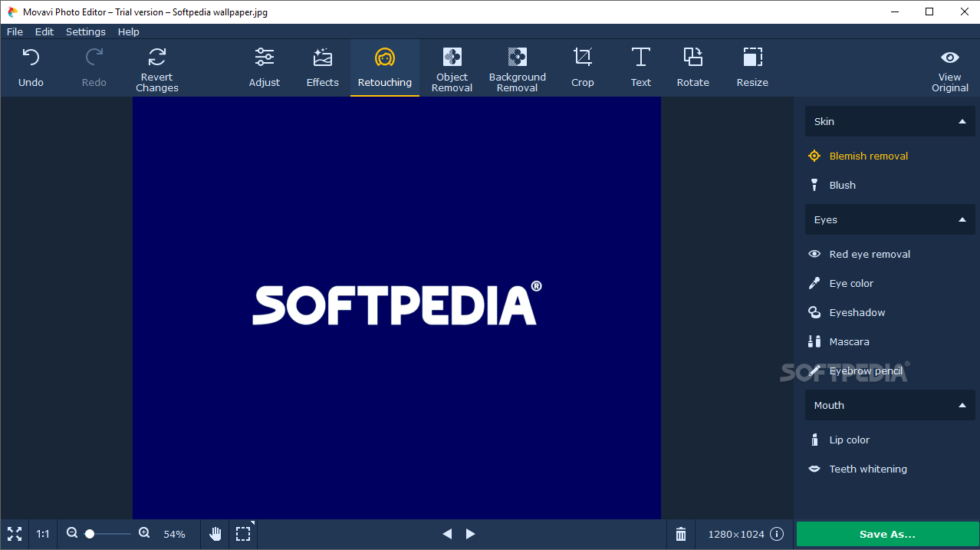This screenshot has height=550, width=980.
Task: Select the Mascara tool
Action: (x=838, y=341)
